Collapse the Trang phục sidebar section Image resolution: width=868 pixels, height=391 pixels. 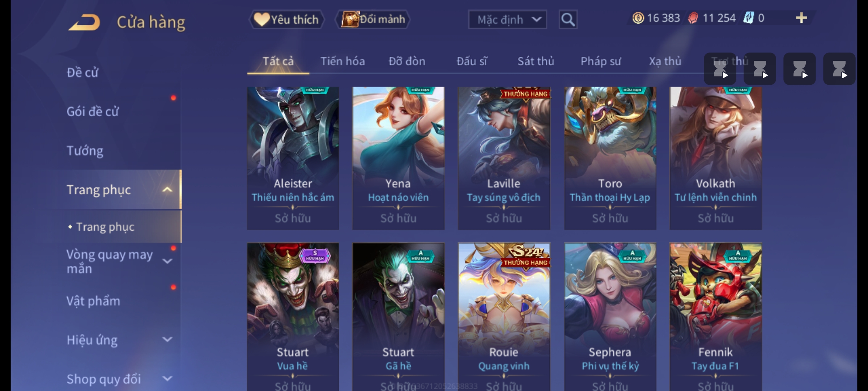167,190
